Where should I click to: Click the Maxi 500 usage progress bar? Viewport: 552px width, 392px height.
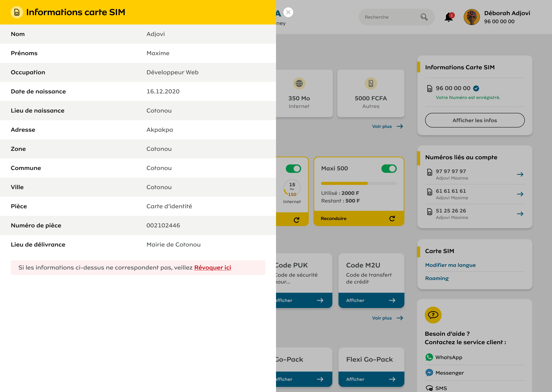click(x=359, y=183)
